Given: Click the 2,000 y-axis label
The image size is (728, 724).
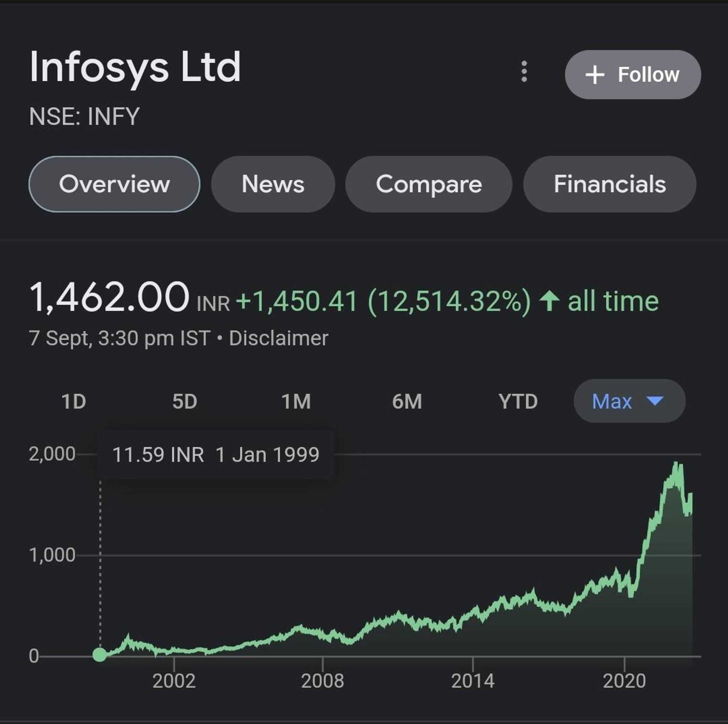Looking at the screenshot, I should (52, 454).
